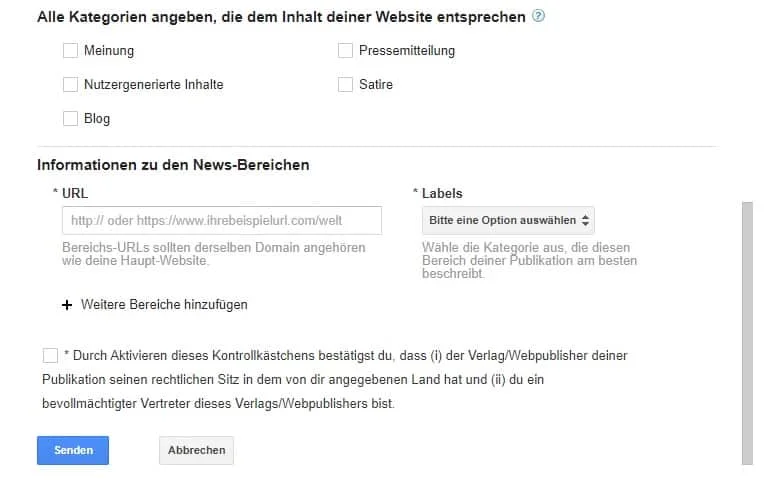Click 'Weitere Bereiche hinzufügen' link

click(164, 305)
